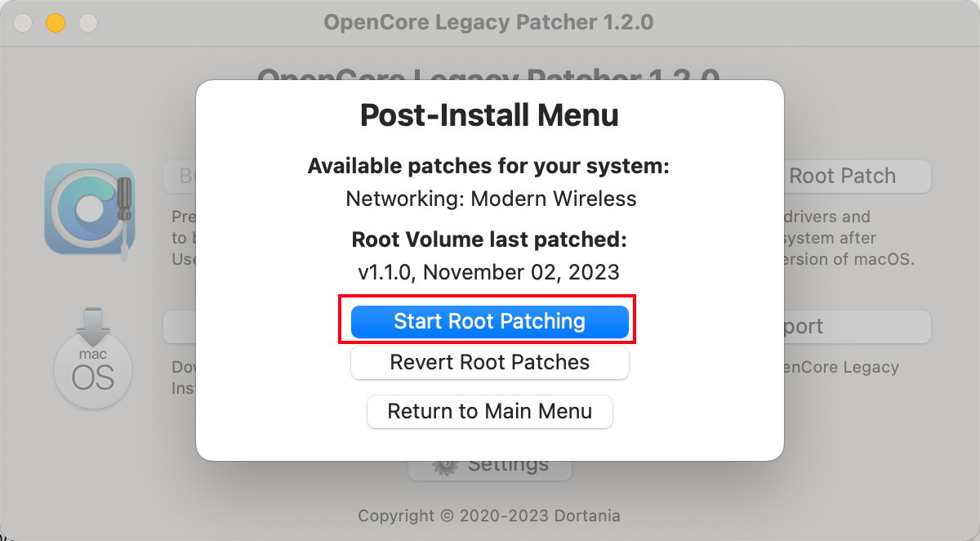This screenshot has width=980, height=541.
Task: Click the Settings gear icon
Action: coord(445,466)
